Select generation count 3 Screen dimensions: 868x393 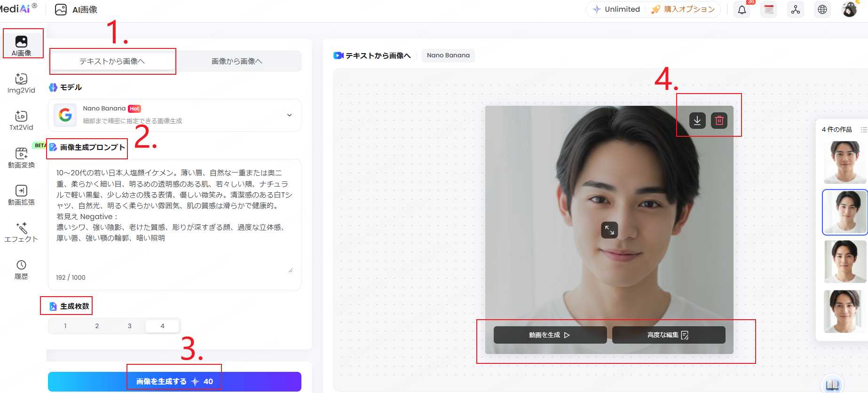tap(129, 326)
